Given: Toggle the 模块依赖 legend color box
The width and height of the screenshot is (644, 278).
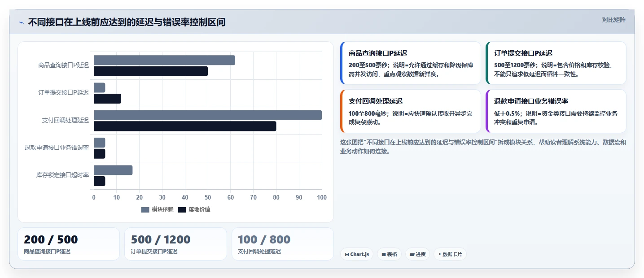Looking at the screenshot, I should (145, 209).
